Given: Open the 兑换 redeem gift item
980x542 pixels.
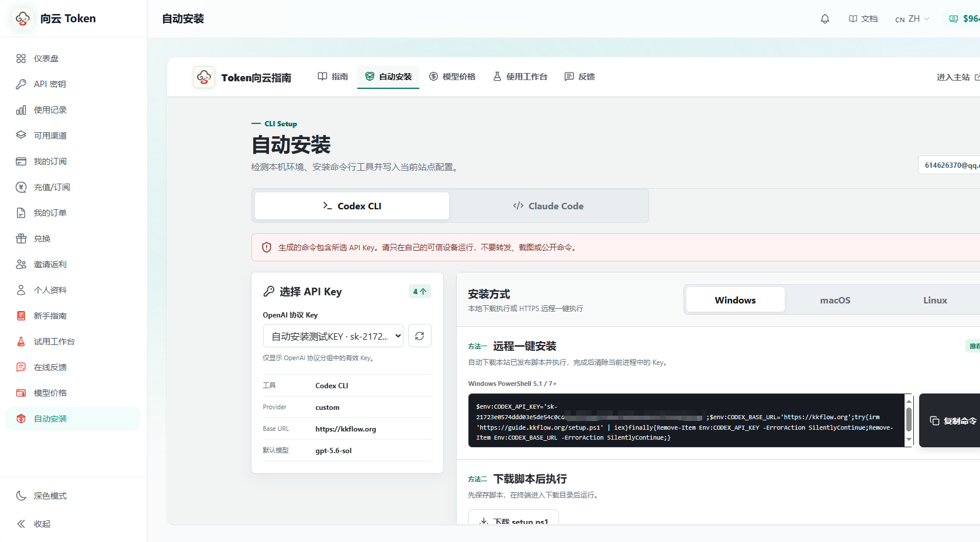Looking at the screenshot, I should (x=73, y=239).
